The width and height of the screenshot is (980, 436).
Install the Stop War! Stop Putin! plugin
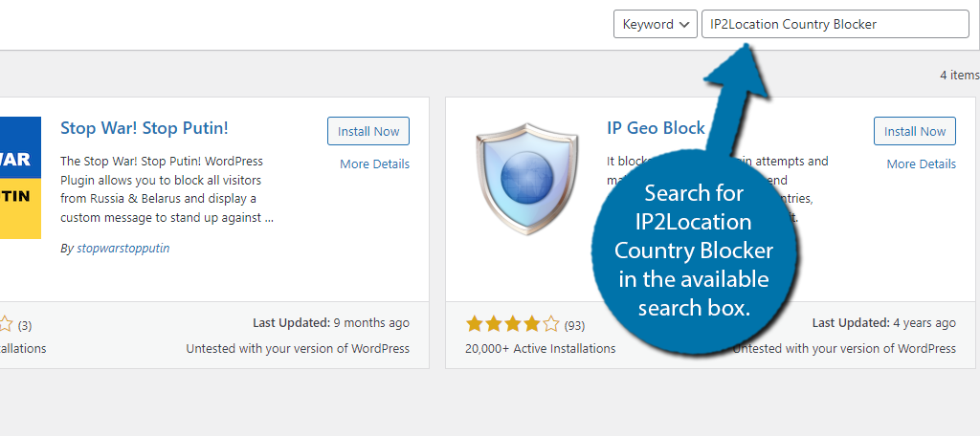point(368,131)
